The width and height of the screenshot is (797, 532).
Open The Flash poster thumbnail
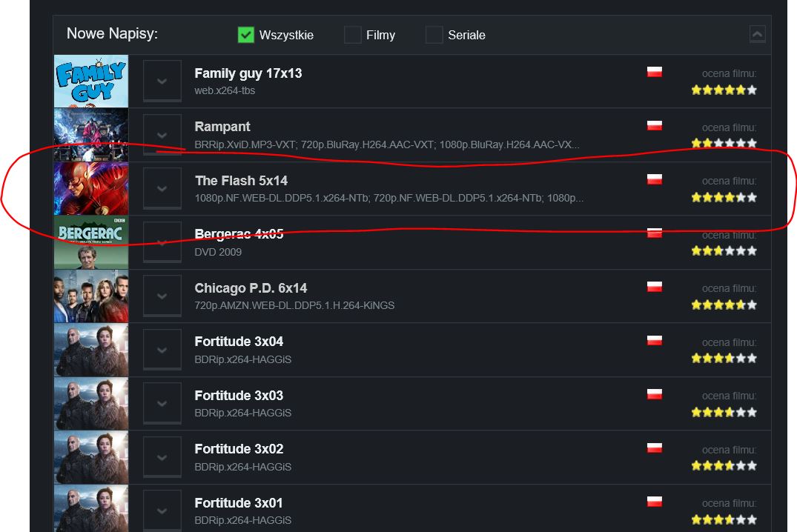(91, 188)
